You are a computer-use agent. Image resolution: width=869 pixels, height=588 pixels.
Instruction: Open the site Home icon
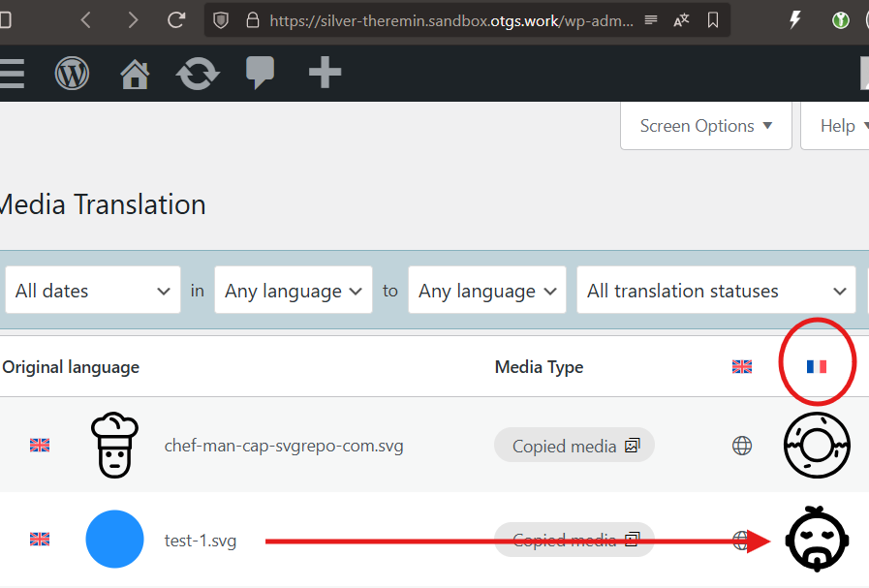135,74
